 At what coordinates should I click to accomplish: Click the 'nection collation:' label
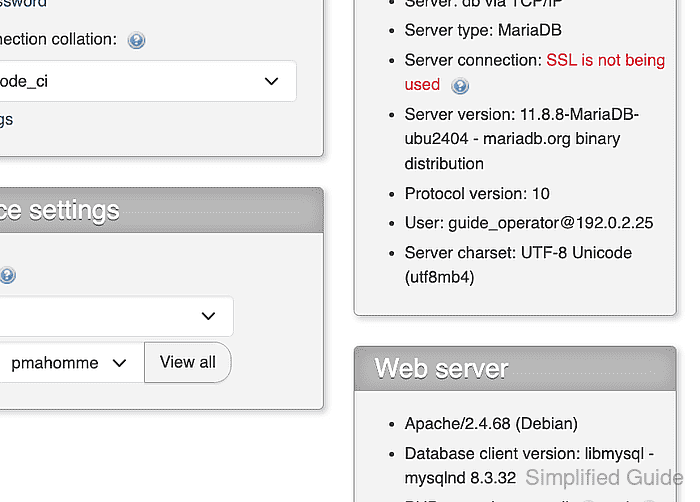click(58, 39)
